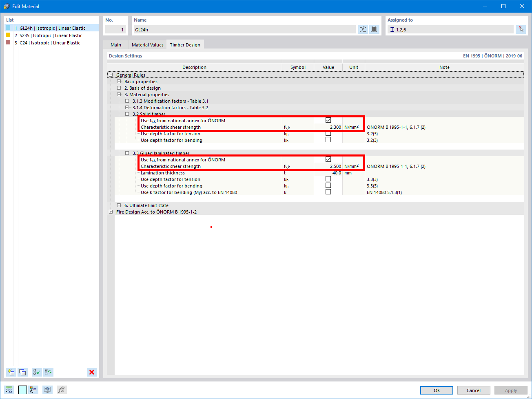Close the Edit Material window
The image size is (532, 399).
pos(522,6)
